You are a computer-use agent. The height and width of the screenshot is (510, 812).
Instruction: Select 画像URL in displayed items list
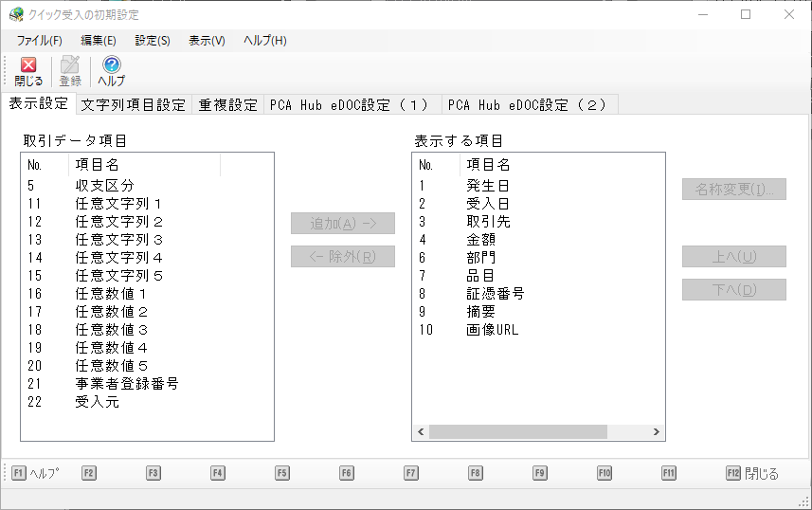(492, 330)
